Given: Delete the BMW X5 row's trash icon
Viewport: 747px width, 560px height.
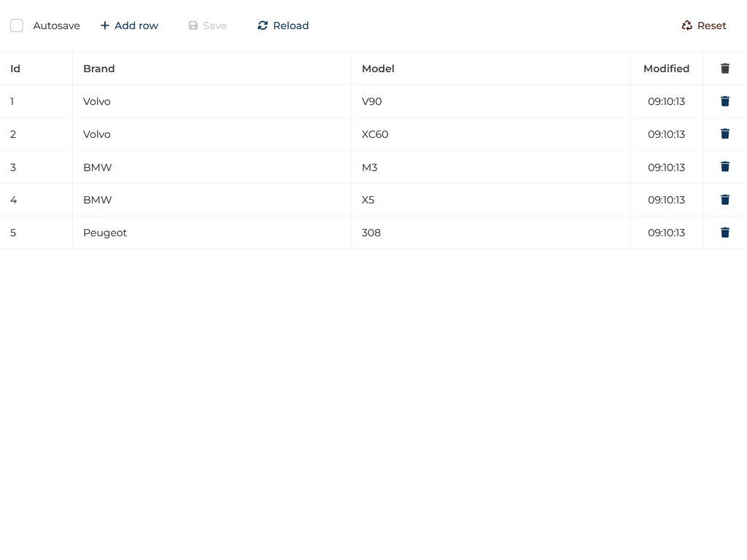Looking at the screenshot, I should (x=724, y=199).
